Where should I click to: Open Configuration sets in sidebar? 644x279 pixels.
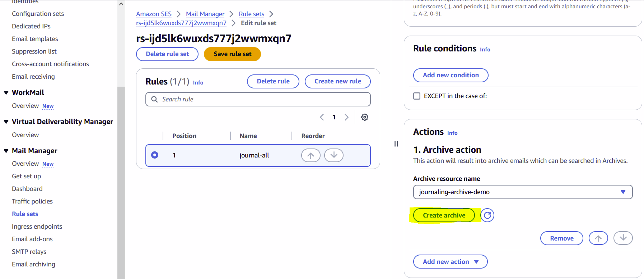point(38,14)
